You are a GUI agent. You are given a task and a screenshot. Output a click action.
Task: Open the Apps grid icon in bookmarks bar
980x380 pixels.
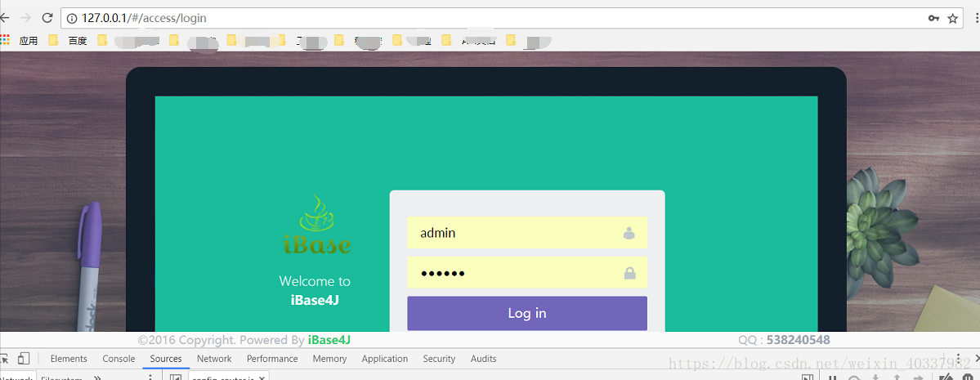6,41
